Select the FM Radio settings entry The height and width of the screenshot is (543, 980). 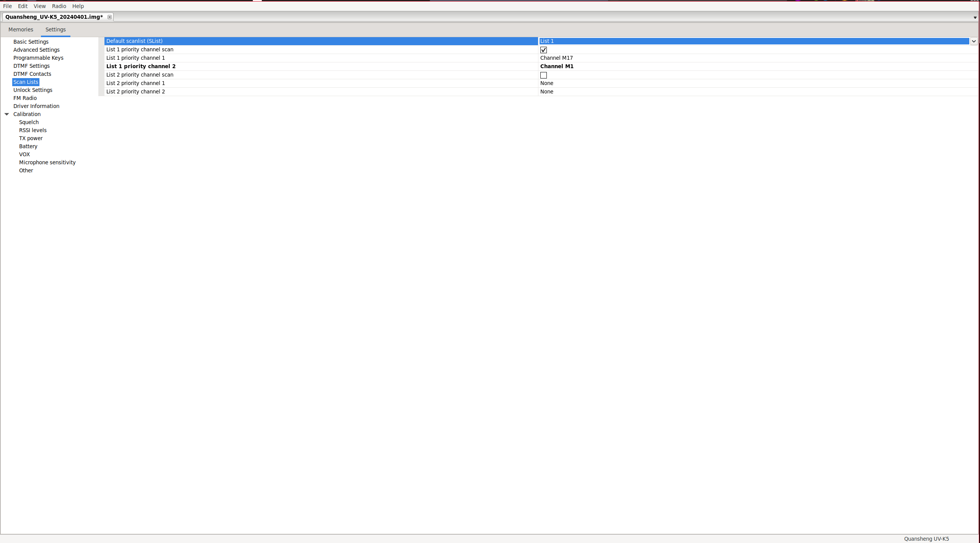click(x=25, y=98)
